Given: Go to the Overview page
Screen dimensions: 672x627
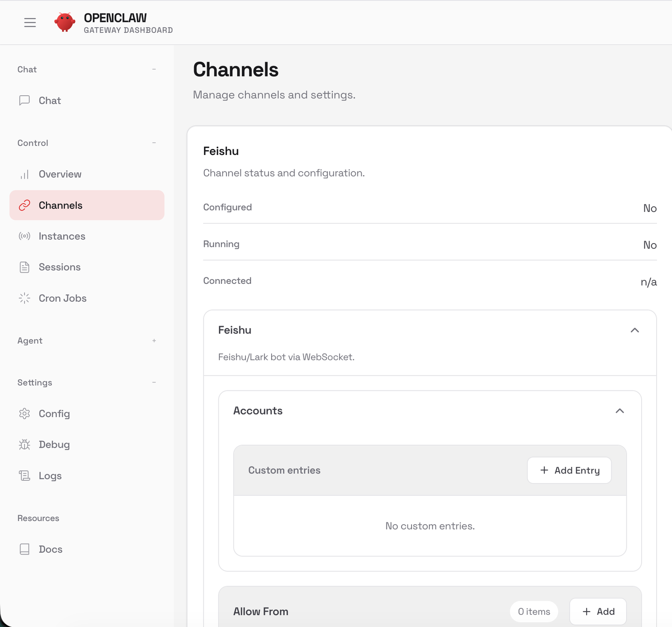Looking at the screenshot, I should [x=87, y=174].
